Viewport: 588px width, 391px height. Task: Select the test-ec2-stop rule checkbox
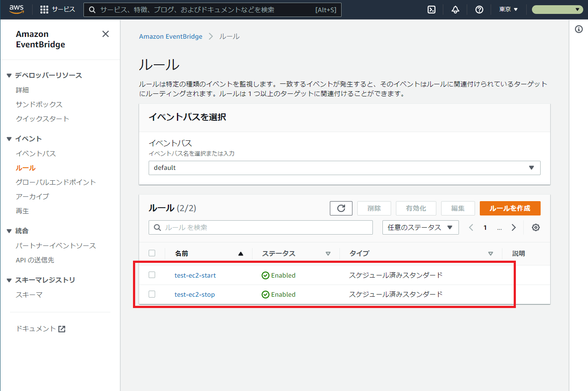152,294
